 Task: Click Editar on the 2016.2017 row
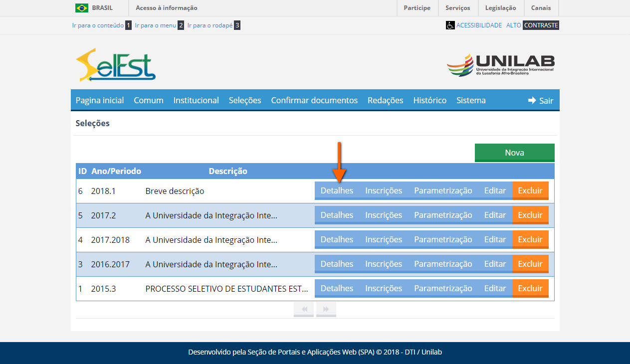coord(495,264)
